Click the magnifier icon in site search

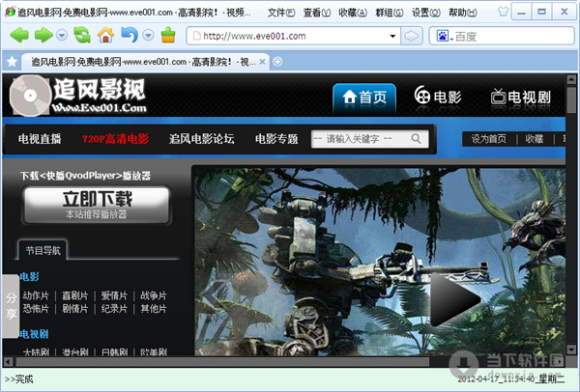tap(418, 139)
